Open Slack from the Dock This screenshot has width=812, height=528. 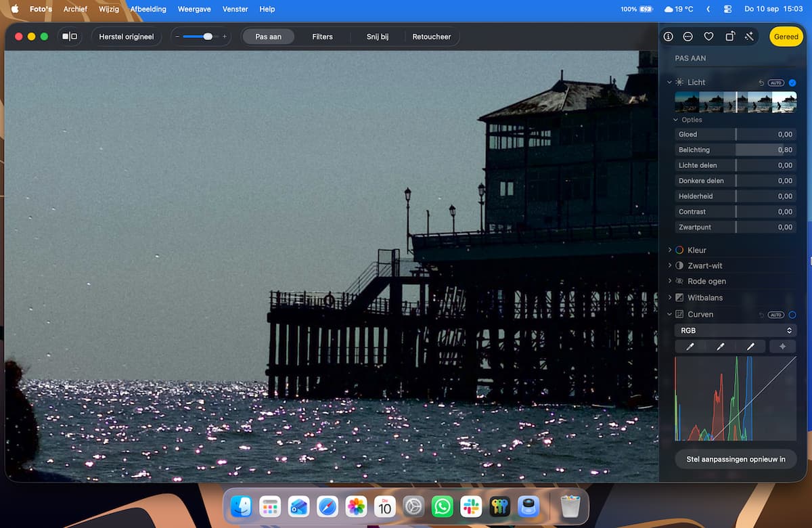pyautogui.click(x=471, y=506)
